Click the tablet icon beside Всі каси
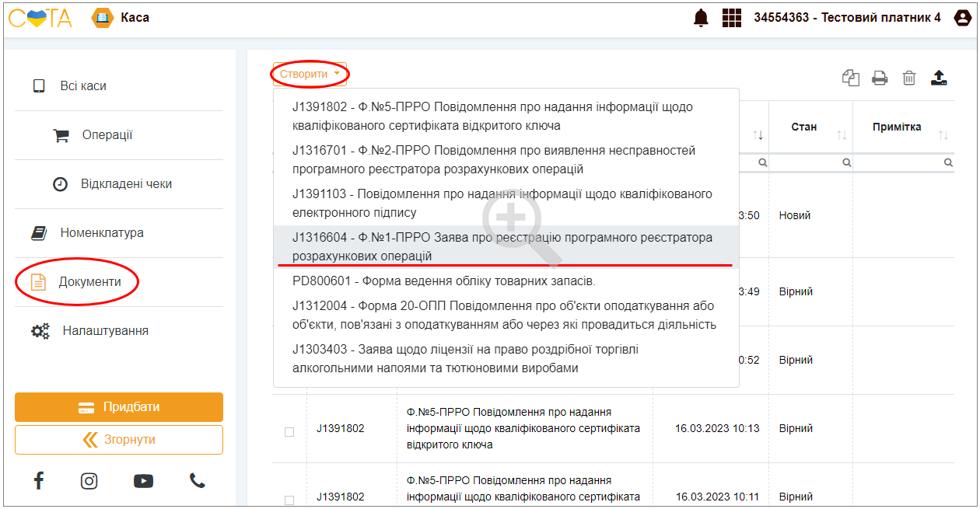The height and width of the screenshot is (509, 980). tap(39, 86)
